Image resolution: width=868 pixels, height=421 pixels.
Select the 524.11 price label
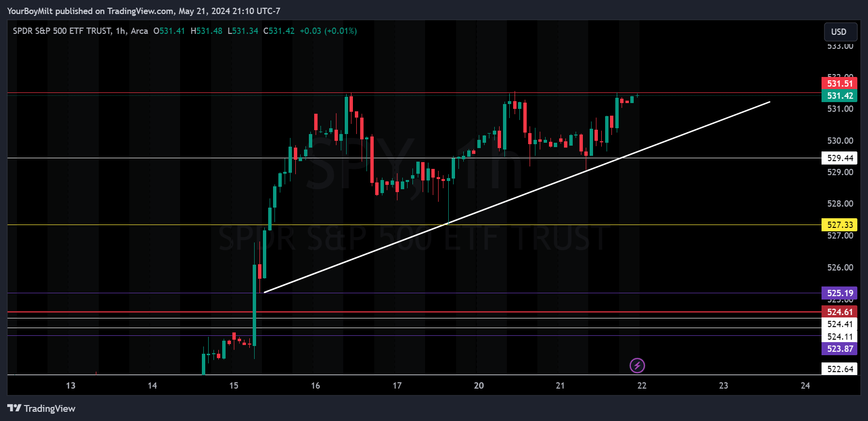[839, 336]
